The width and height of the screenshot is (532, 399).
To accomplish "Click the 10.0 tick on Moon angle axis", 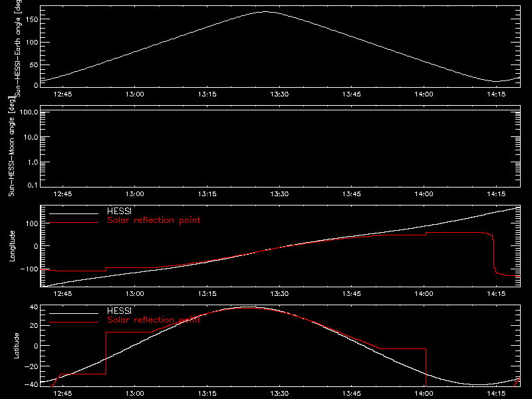I will pos(31,137).
